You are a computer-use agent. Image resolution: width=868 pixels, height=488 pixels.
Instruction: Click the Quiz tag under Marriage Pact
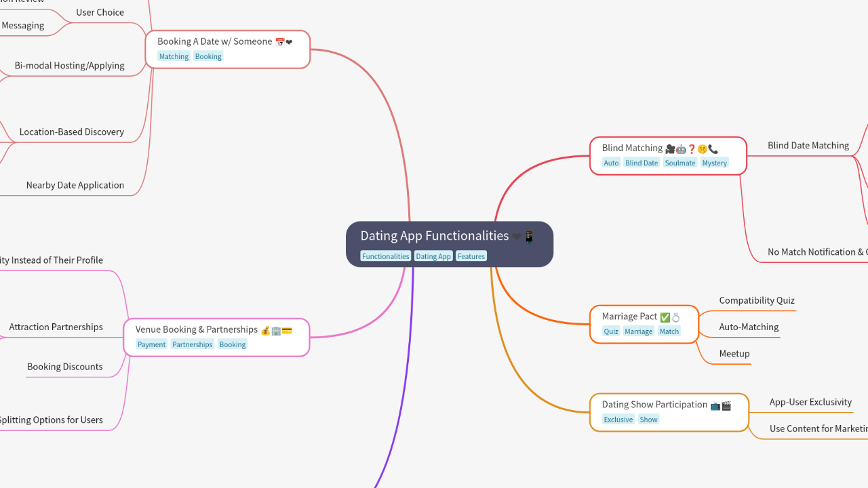(x=611, y=331)
